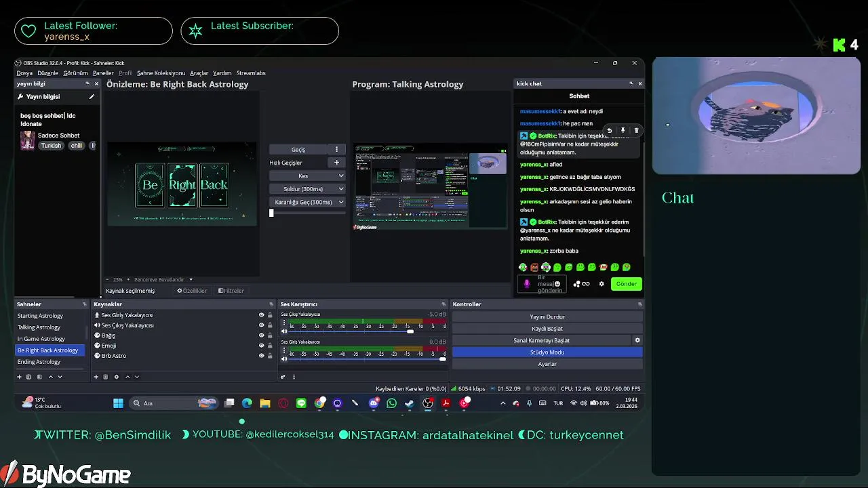Send chat message with Gönder button
Screen dimensions: 868x488
pyautogui.click(x=626, y=284)
